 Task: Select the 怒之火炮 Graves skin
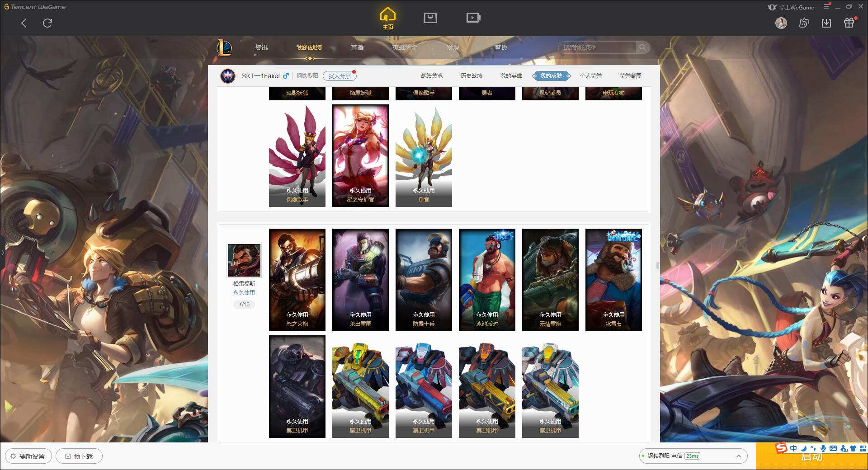pyautogui.click(x=297, y=280)
